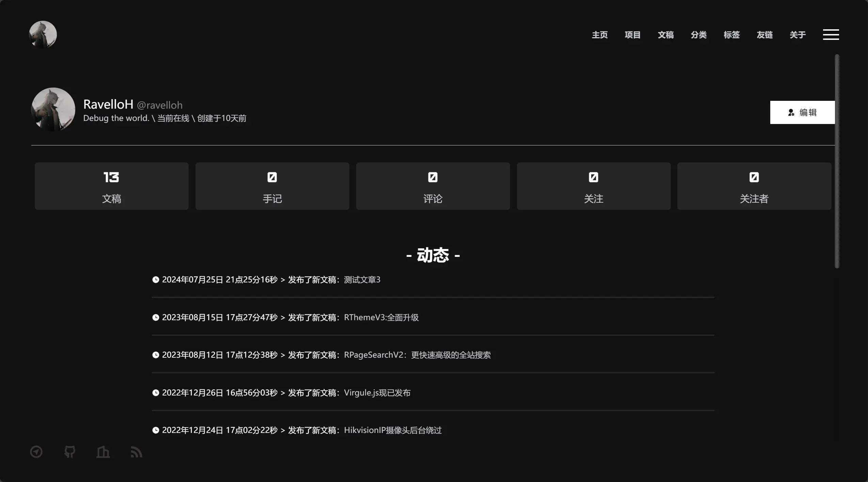
Task: Click the building-shaped footer icon
Action: (103, 452)
